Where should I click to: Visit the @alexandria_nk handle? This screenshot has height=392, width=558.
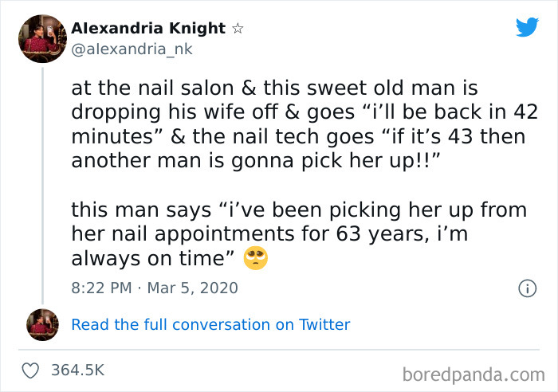[x=132, y=49]
